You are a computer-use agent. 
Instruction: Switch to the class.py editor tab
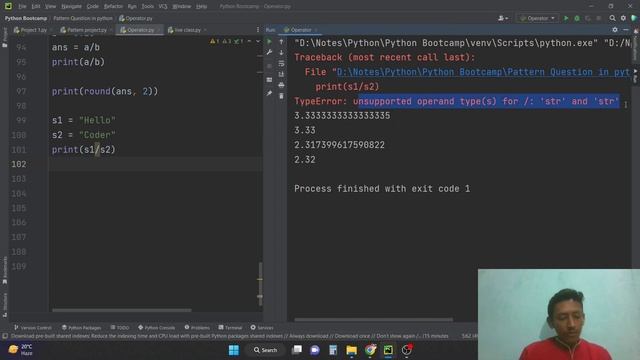coord(186,30)
